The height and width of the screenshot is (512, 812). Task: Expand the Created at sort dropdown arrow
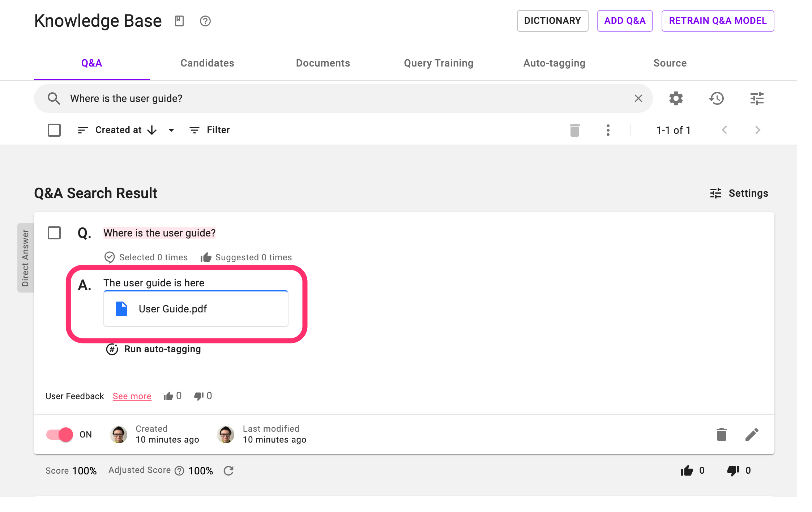171,130
